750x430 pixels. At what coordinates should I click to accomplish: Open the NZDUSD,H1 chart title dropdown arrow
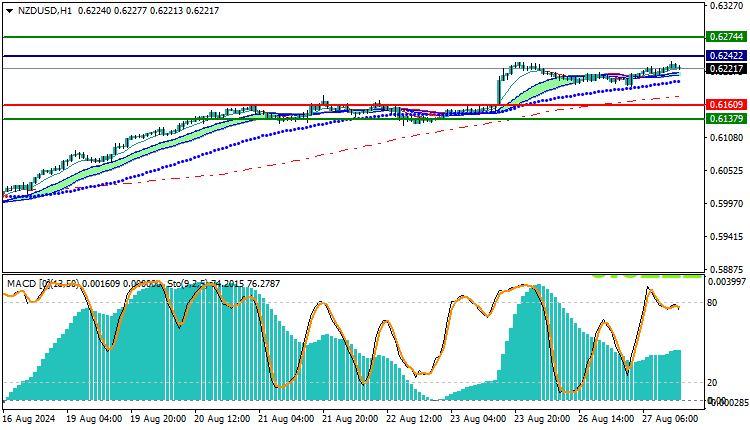(10, 11)
